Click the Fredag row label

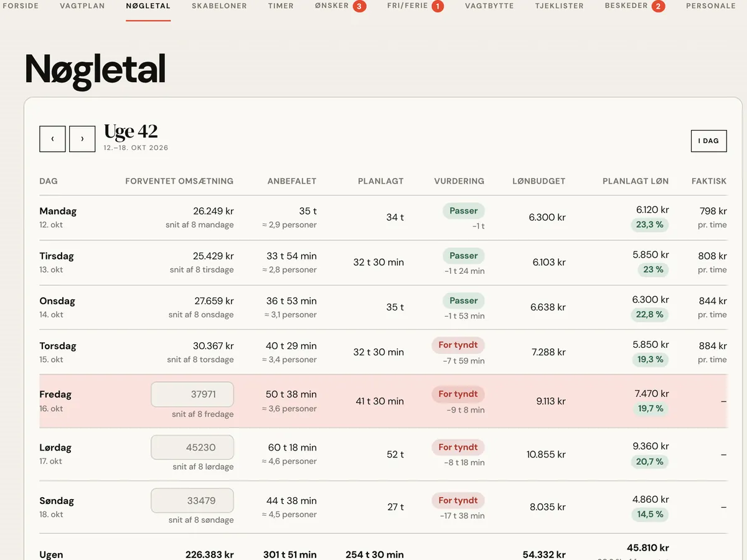click(55, 394)
